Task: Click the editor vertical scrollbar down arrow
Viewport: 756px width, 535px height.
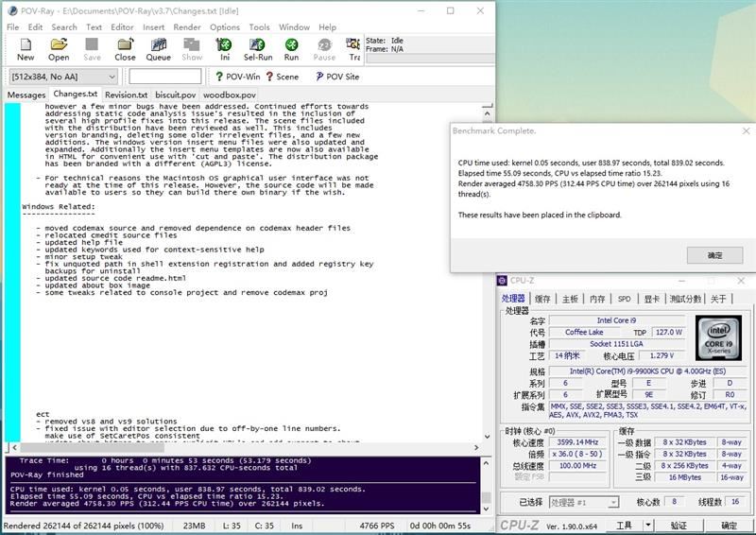Action: click(x=488, y=436)
